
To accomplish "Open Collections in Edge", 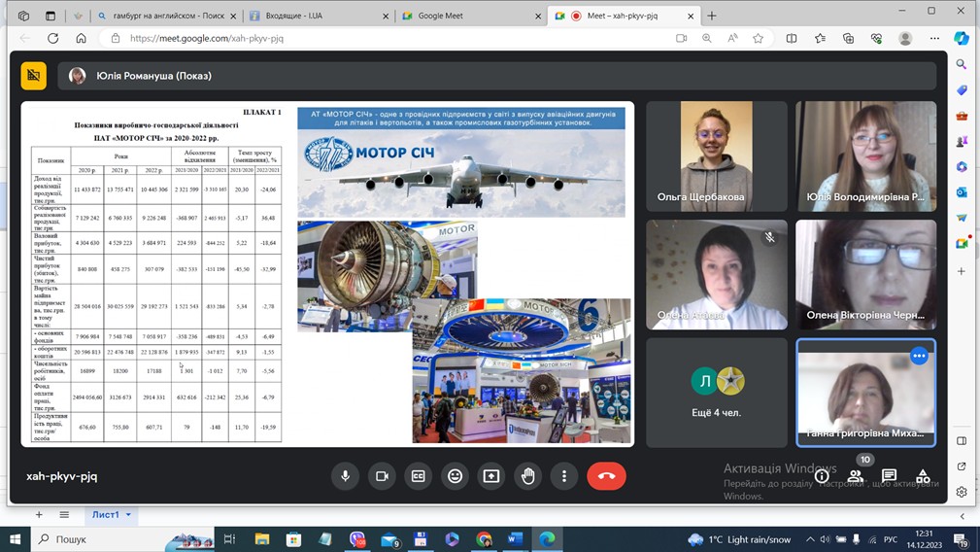I will [x=848, y=38].
